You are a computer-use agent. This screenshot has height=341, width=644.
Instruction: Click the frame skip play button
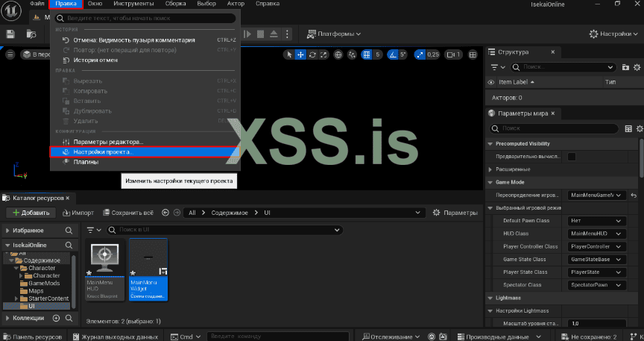pyautogui.click(x=247, y=34)
